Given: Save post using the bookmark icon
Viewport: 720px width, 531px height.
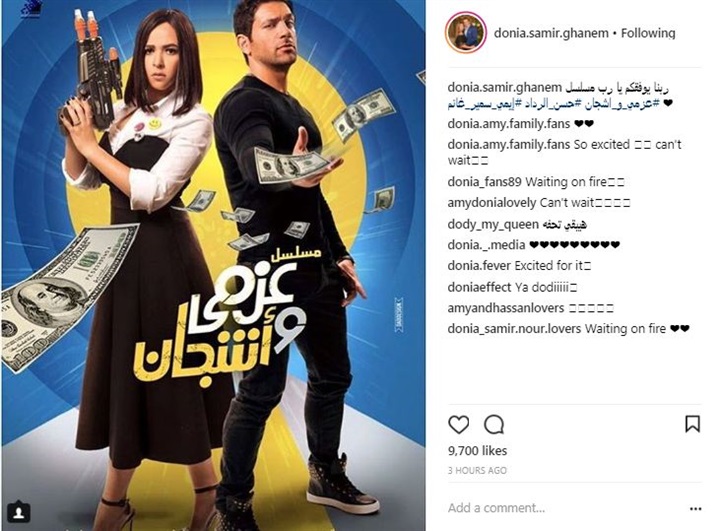Looking at the screenshot, I should click(692, 424).
